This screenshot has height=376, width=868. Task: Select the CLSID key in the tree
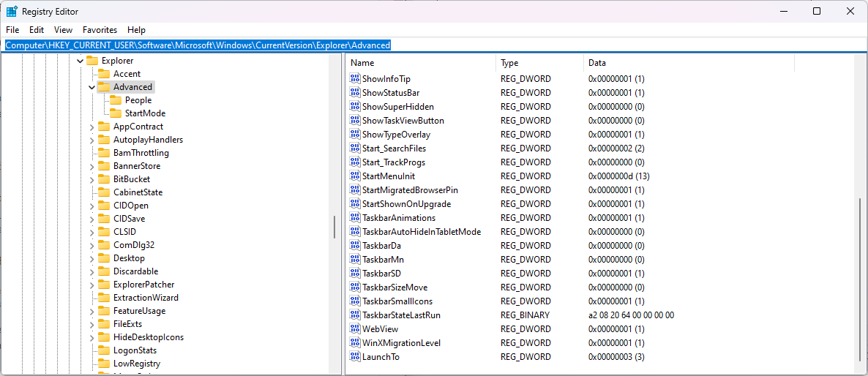point(124,232)
